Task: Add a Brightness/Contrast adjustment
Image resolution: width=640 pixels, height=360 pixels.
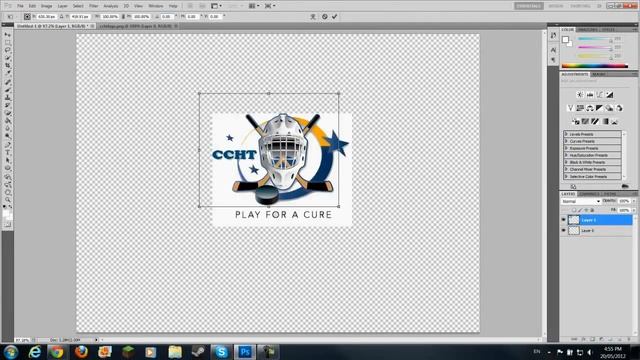Action: tap(580, 95)
